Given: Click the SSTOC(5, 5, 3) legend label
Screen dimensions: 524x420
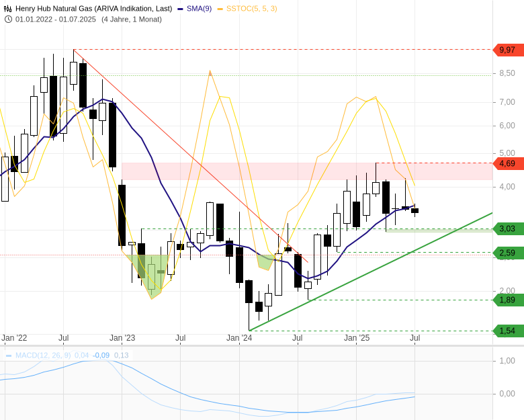Looking at the screenshot, I should [x=252, y=9].
